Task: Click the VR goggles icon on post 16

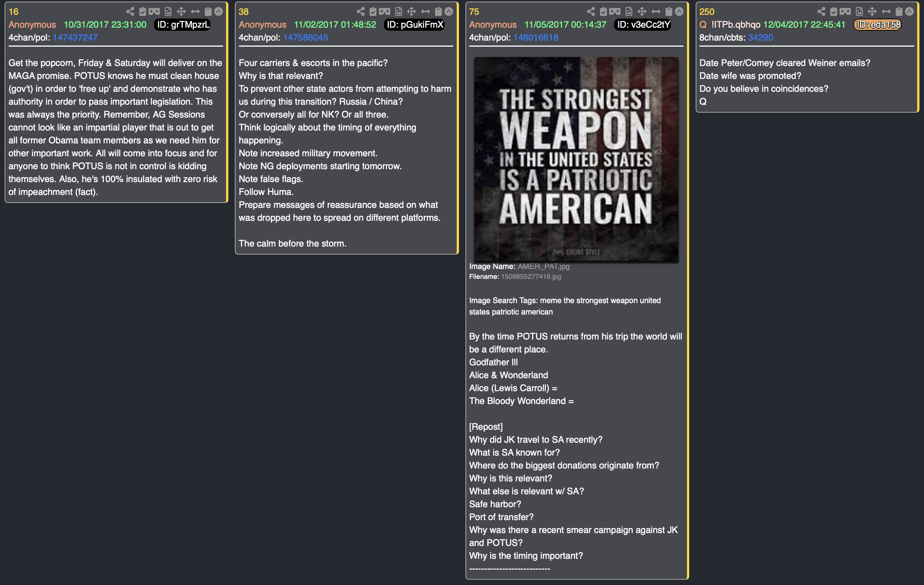Action: pos(154,11)
